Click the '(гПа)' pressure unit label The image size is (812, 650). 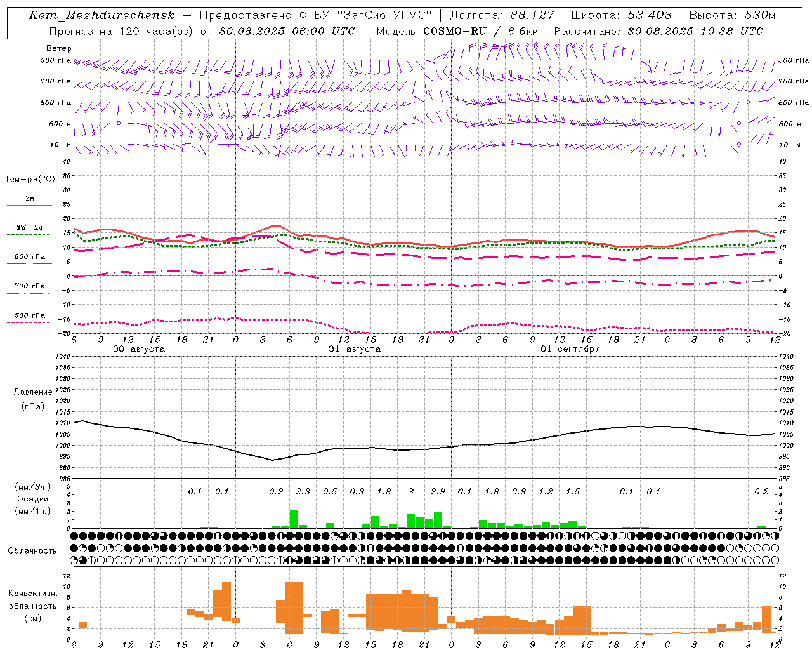pyautogui.click(x=33, y=406)
